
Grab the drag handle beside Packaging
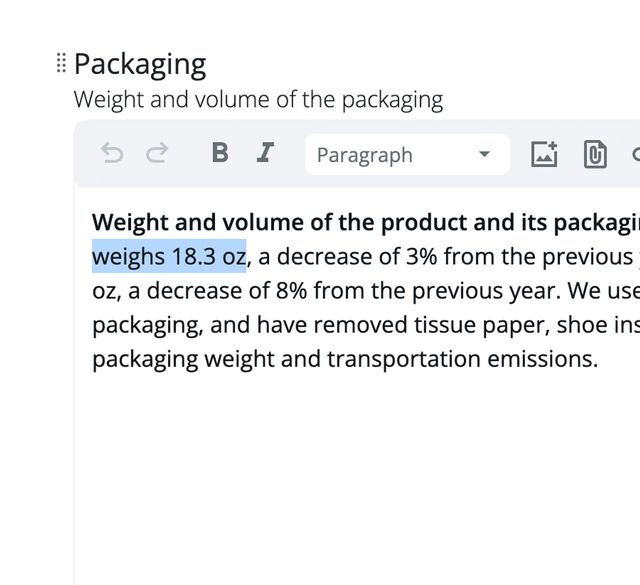click(61, 63)
